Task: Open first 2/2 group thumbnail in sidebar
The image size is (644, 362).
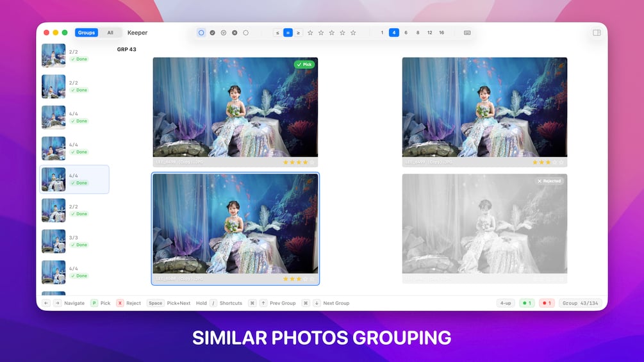Action: click(53, 55)
